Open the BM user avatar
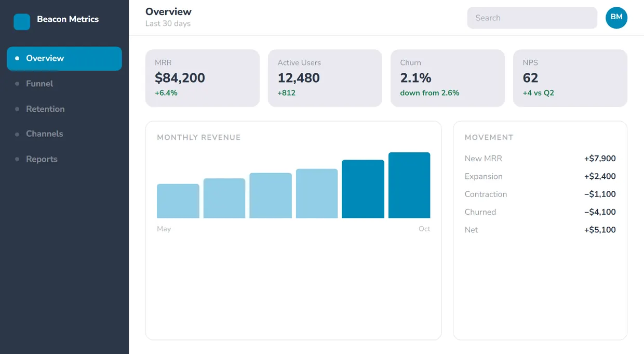This screenshot has height=354, width=644. pos(616,18)
